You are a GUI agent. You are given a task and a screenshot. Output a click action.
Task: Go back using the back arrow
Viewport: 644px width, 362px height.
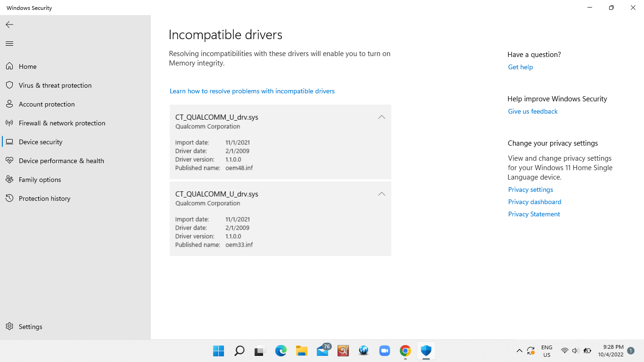click(9, 25)
